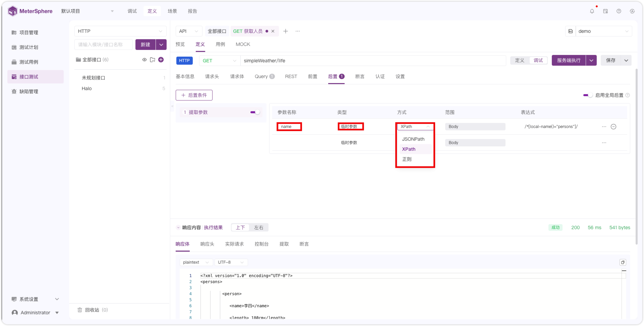Switch response layout to 左右
Screen dimensions: 644x326
pyautogui.click(x=259, y=227)
